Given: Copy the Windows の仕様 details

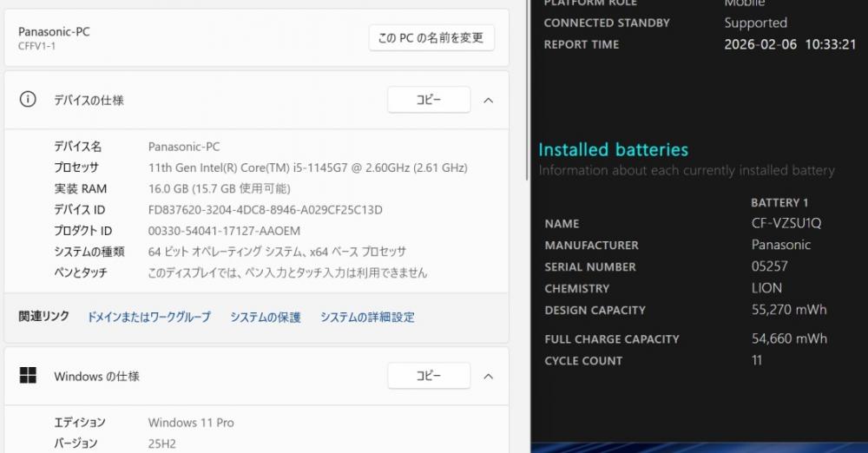Looking at the screenshot, I should tap(429, 376).
